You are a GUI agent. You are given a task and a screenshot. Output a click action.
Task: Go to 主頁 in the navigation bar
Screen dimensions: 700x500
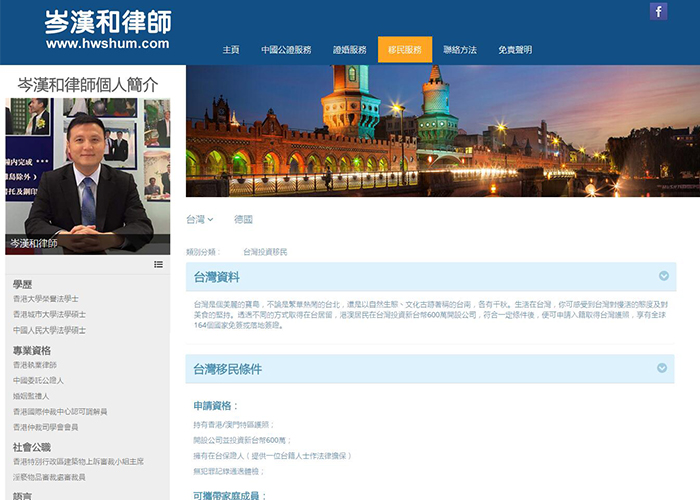tap(231, 49)
